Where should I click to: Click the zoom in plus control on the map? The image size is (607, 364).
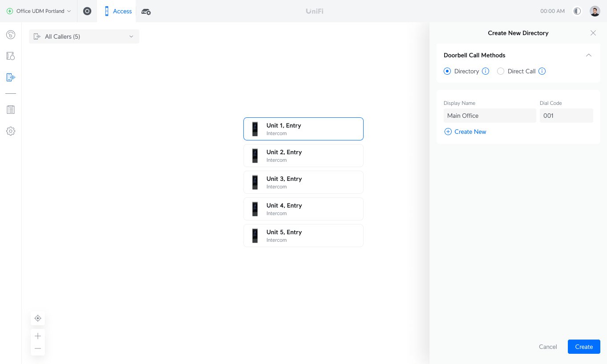coord(38,336)
